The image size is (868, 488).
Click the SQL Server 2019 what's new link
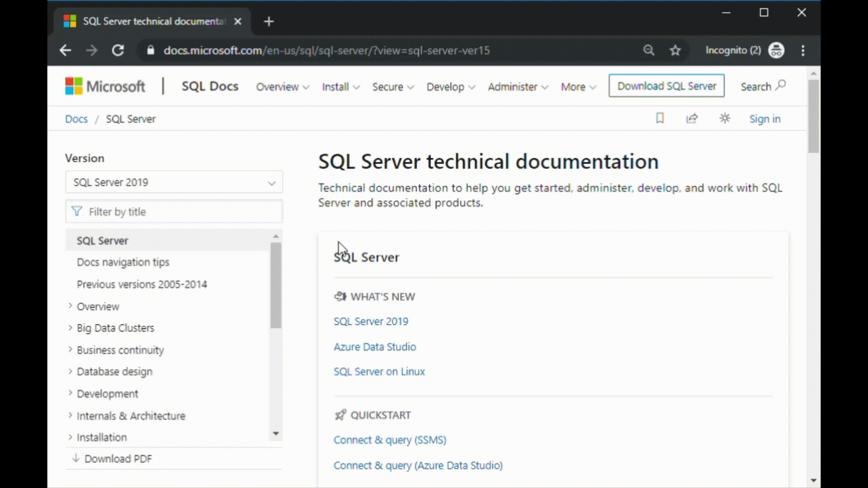(370, 321)
